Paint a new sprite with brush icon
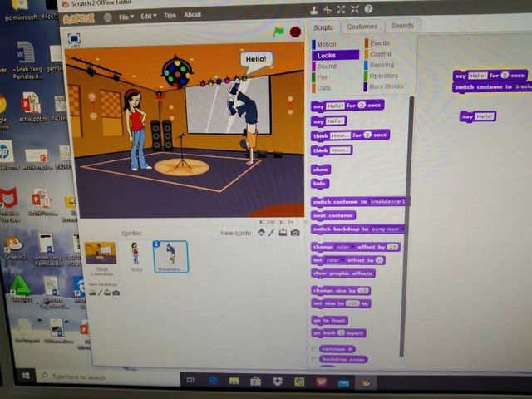Viewport: 532px width, 399px height. (x=272, y=233)
